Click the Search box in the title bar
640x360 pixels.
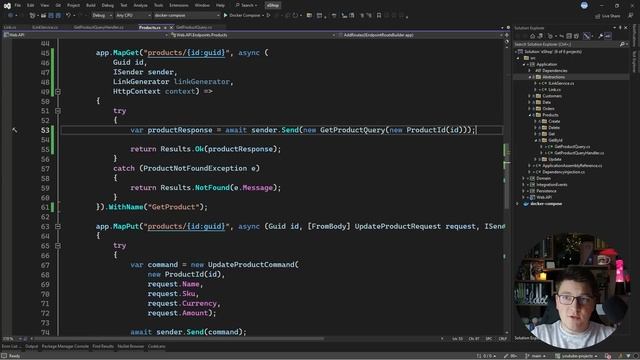click(x=247, y=5)
